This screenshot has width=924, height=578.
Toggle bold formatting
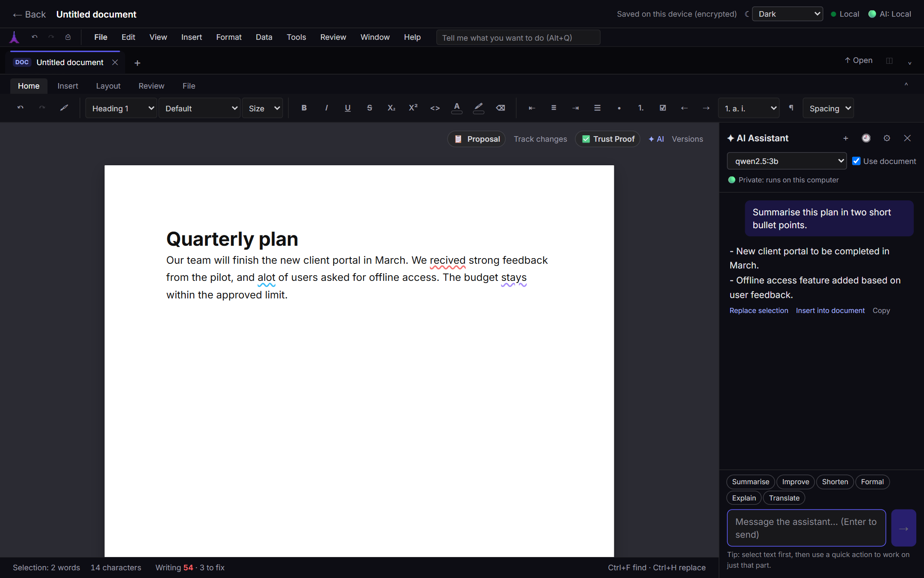[304, 108]
